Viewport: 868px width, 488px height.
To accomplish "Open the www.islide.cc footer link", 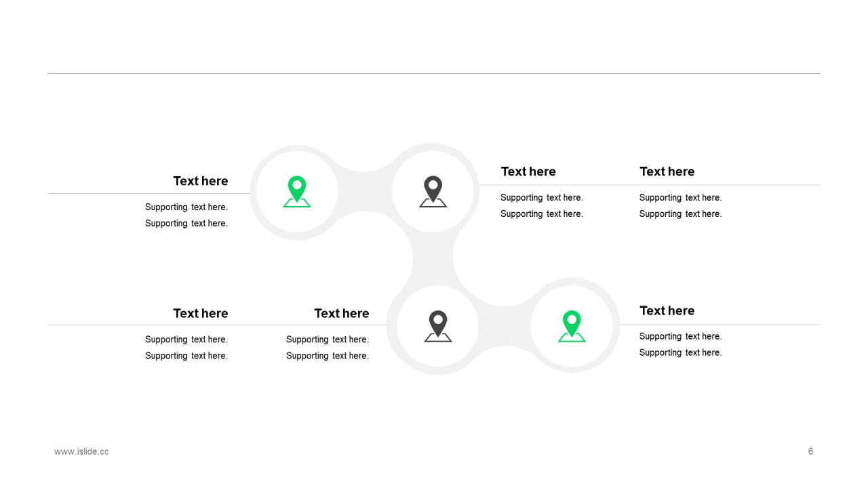I will pos(81,451).
